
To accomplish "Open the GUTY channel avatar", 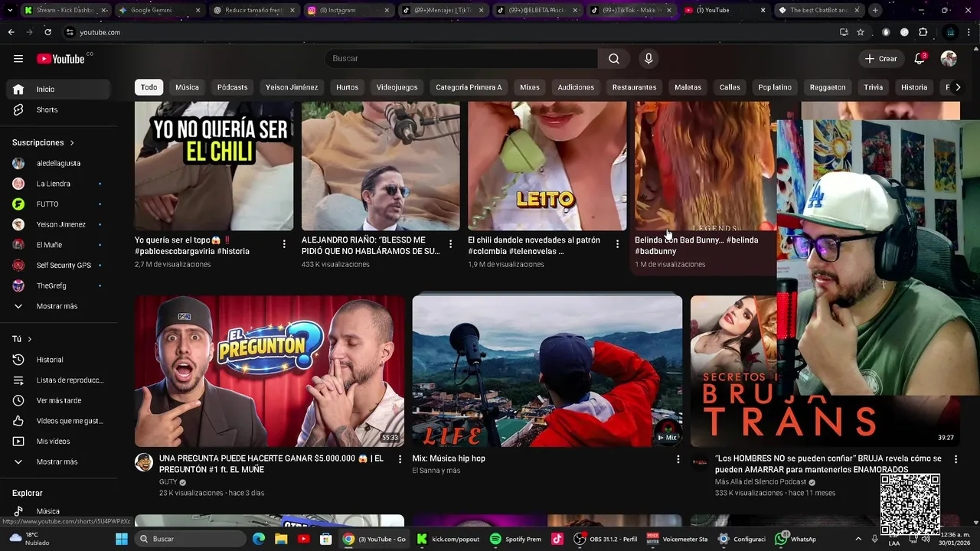I will 144,462.
